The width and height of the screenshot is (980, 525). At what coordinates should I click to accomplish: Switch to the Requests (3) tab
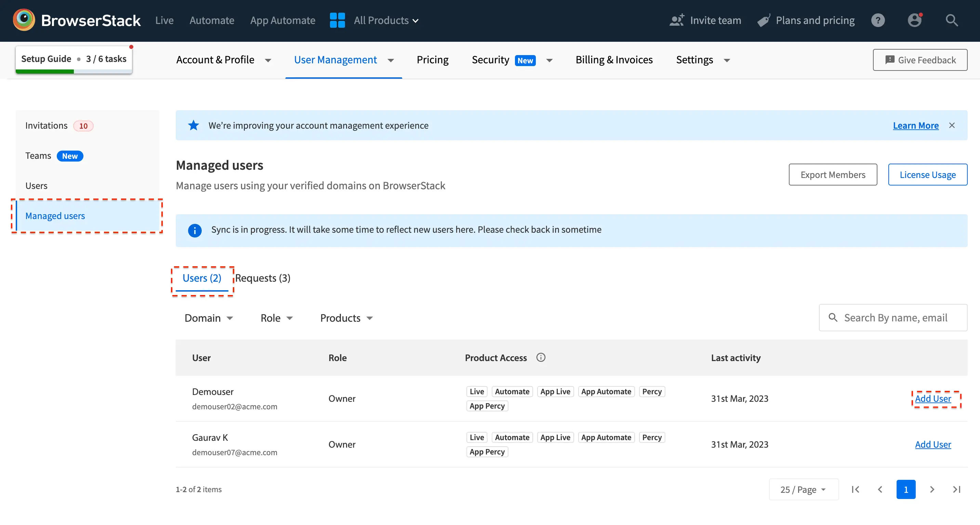(x=263, y=278)
